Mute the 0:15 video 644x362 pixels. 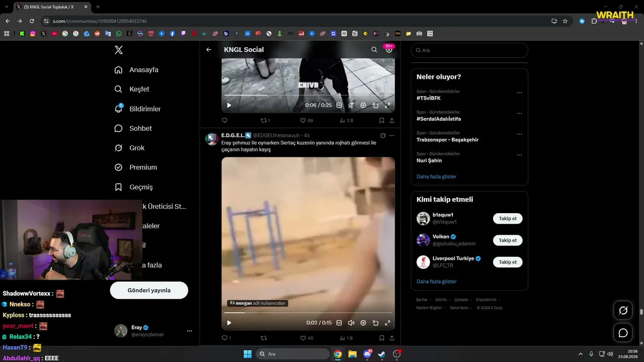(x=351, y=323)
